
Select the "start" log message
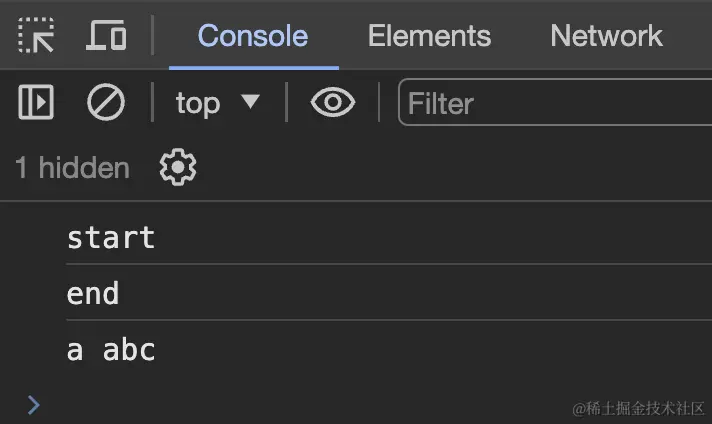pyautogui.click(x=111, y=238)
